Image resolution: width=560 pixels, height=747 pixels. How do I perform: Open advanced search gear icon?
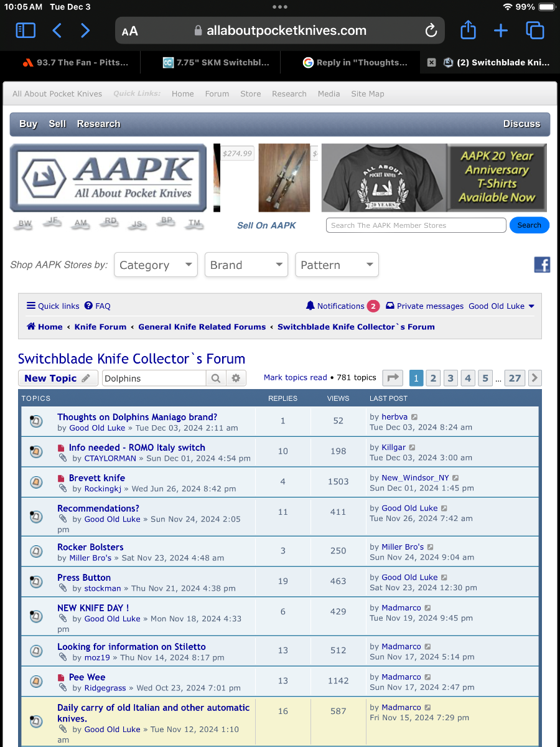(x=236, y=378)
